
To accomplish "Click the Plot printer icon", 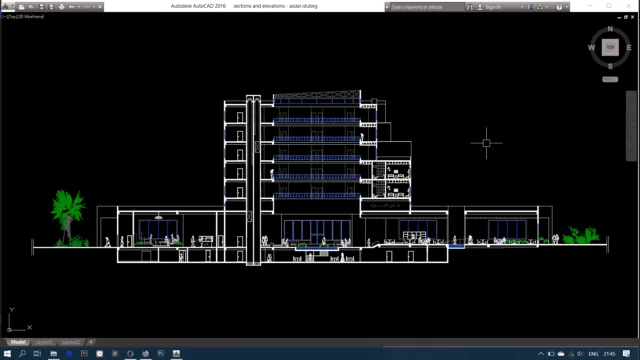I will click(x=62, y=7).
